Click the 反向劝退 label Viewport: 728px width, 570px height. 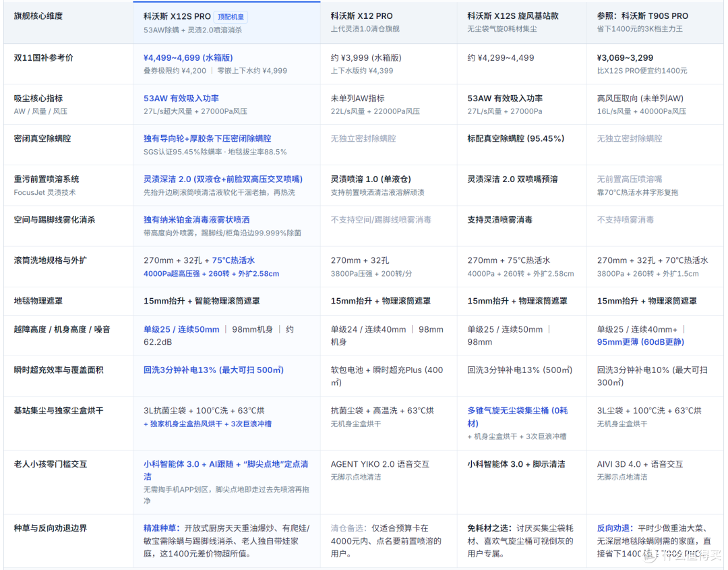pyautogui.click(x=613, y=528)
